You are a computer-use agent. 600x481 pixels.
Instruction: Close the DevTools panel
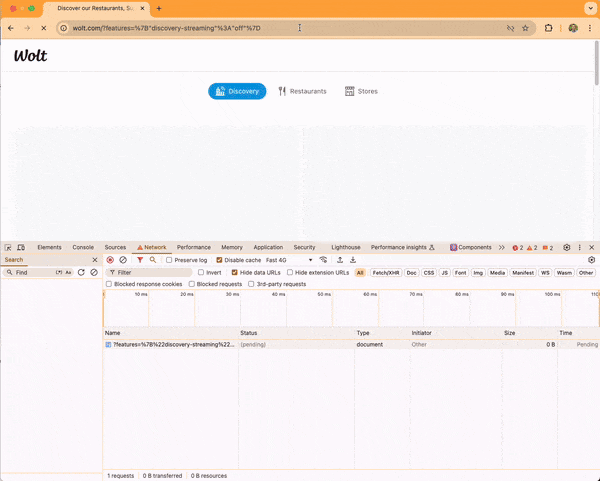click(x=592, y=248)
